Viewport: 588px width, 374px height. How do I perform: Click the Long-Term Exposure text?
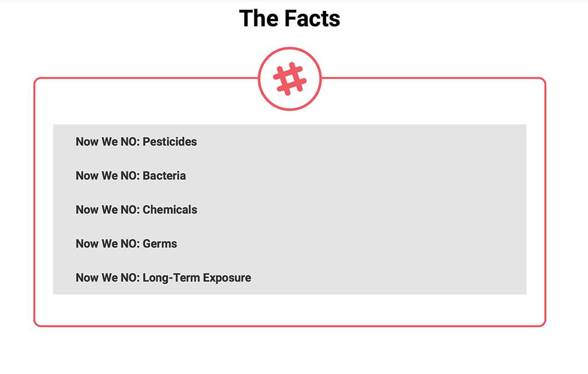pos(197,277)
